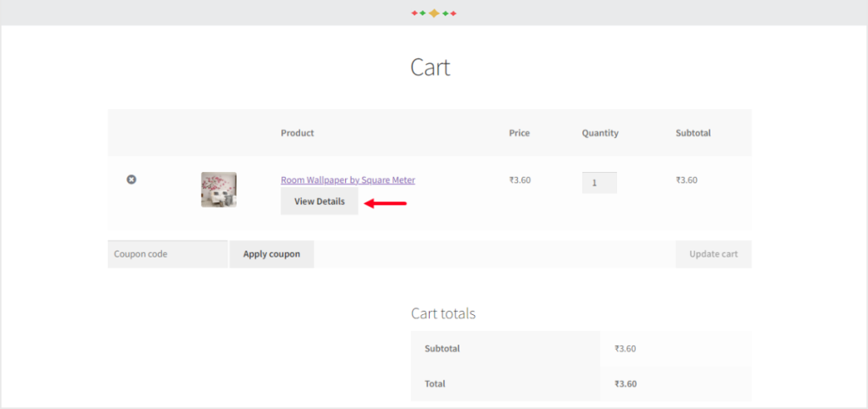Select the ₹3.60 value beside totals Subtotal

[626, 349]
